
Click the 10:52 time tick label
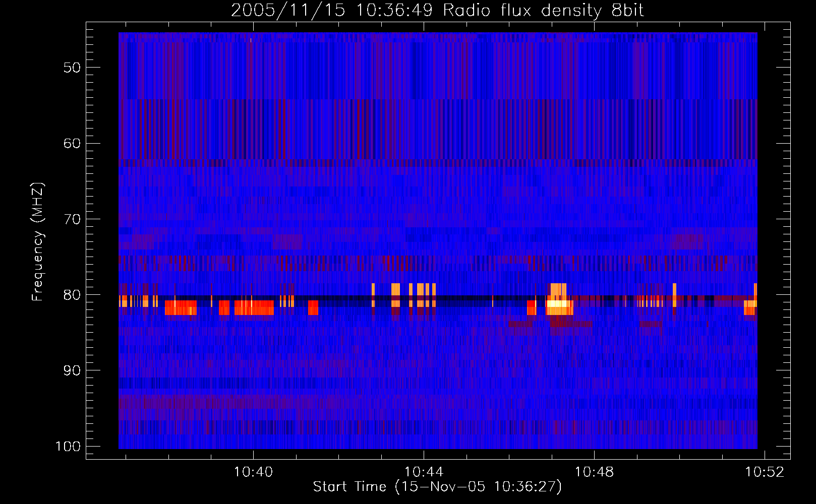point(765,472)
